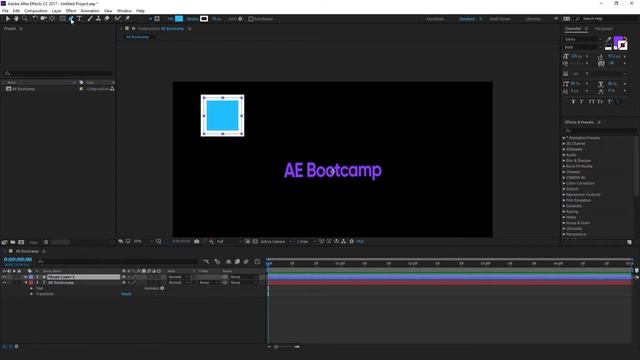Select the Selection arrow tool
This screenshot has height=360, width=640.
click(7, 19)
